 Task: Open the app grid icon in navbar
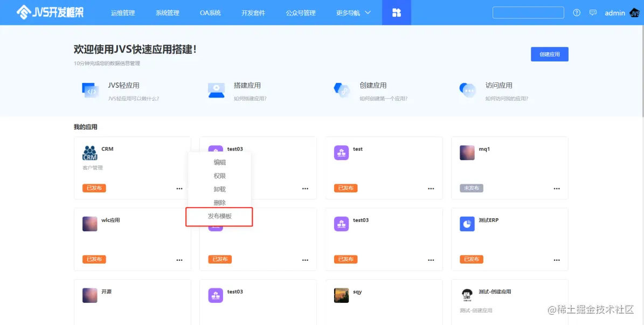396,13
